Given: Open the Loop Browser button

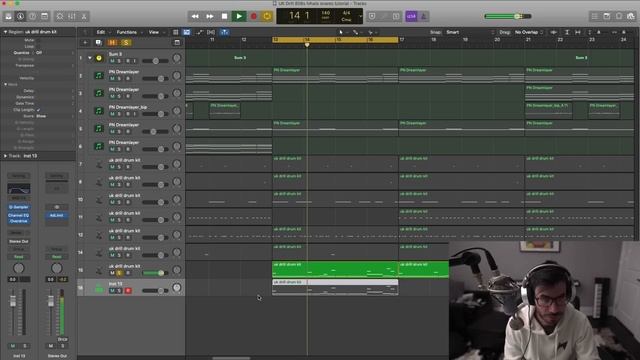Looking at the screenshot, I should click(x=619, y=16).
